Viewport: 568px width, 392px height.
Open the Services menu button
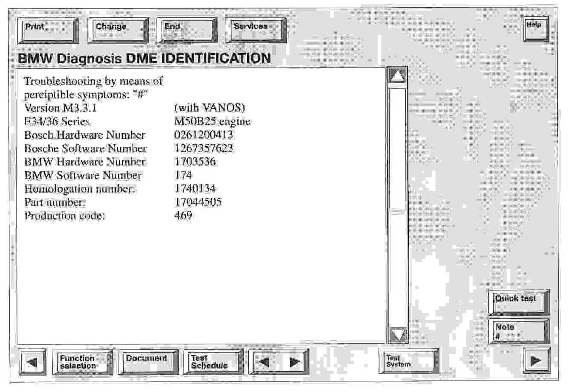coord(256,30)
